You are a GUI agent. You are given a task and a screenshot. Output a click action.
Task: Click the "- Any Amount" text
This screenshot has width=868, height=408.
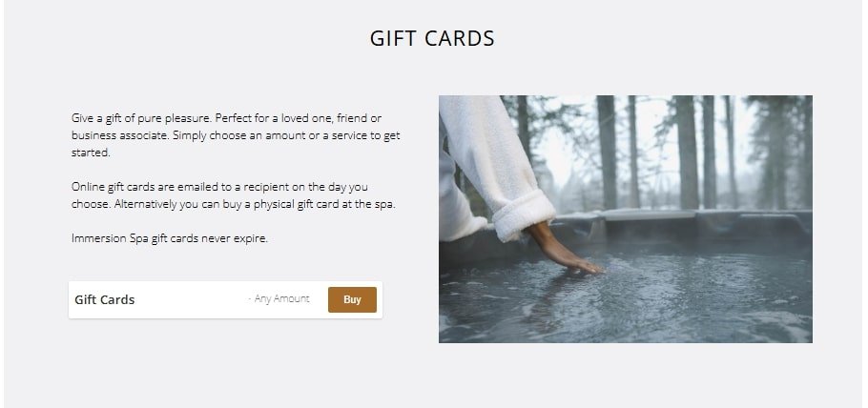(279, 299)
